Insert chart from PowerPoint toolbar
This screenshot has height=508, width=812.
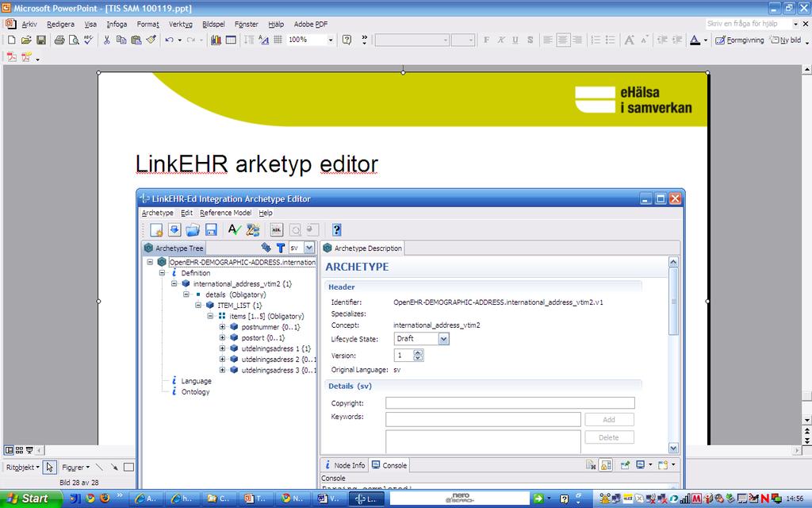tap(216, 40)
